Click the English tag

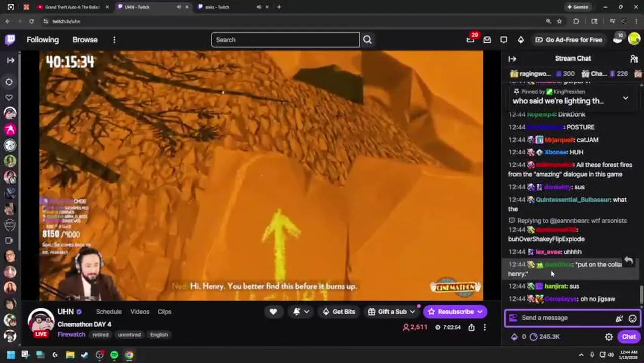coord(159,335)
